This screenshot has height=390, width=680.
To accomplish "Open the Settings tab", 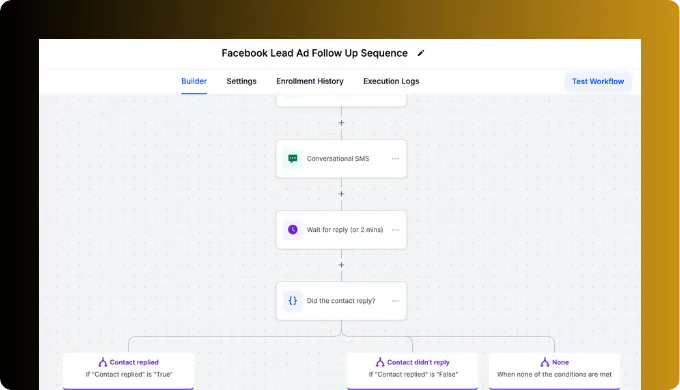I will coord(242,81).
